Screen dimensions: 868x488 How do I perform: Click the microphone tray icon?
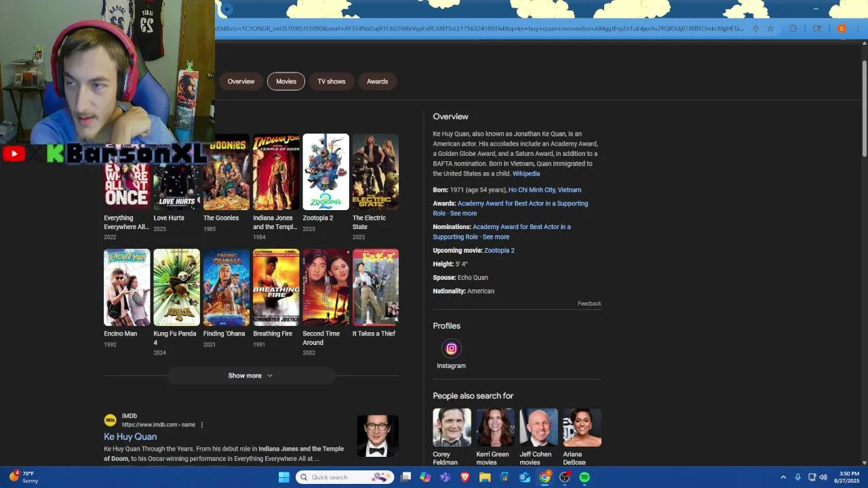tap(797, 477)
